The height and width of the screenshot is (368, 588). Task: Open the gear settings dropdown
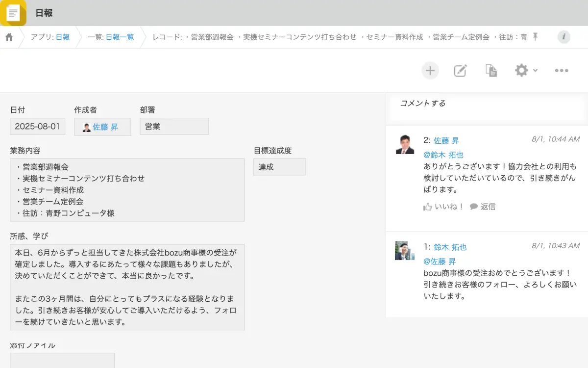(x=526, y=71)
